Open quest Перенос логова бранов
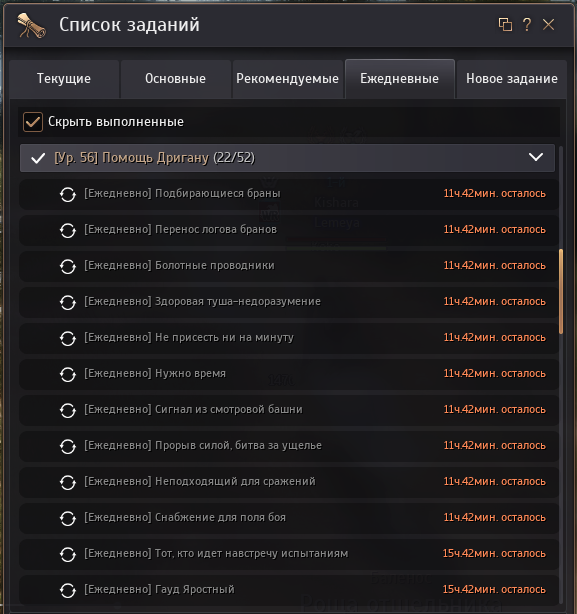The height and width of the screenshot is (614, 577). (x=289, y=230)
